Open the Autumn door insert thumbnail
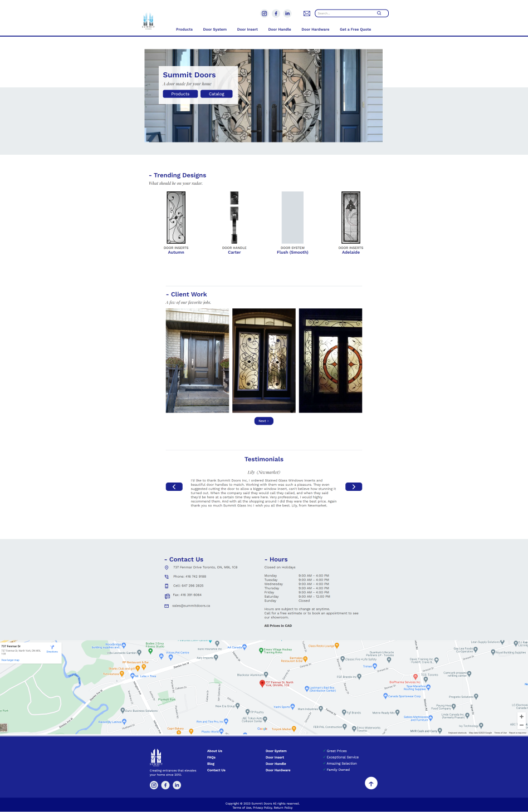This screenshot has width=528, height=812. [176, 218]
